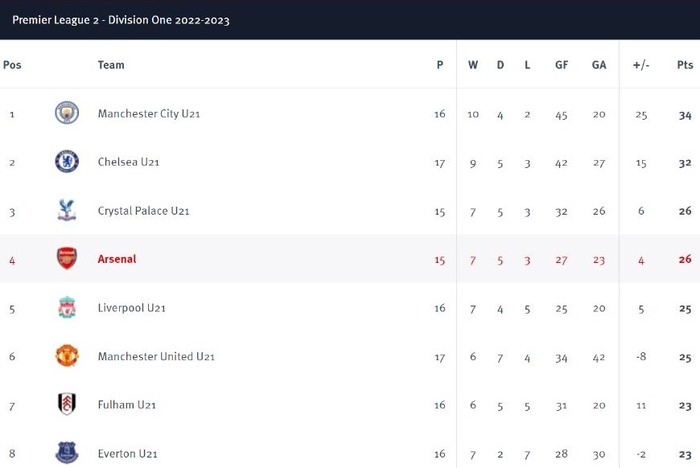The image size is (700, 468).
Task: Click the Liverpool U21 crest
Action: click(67, 307)
